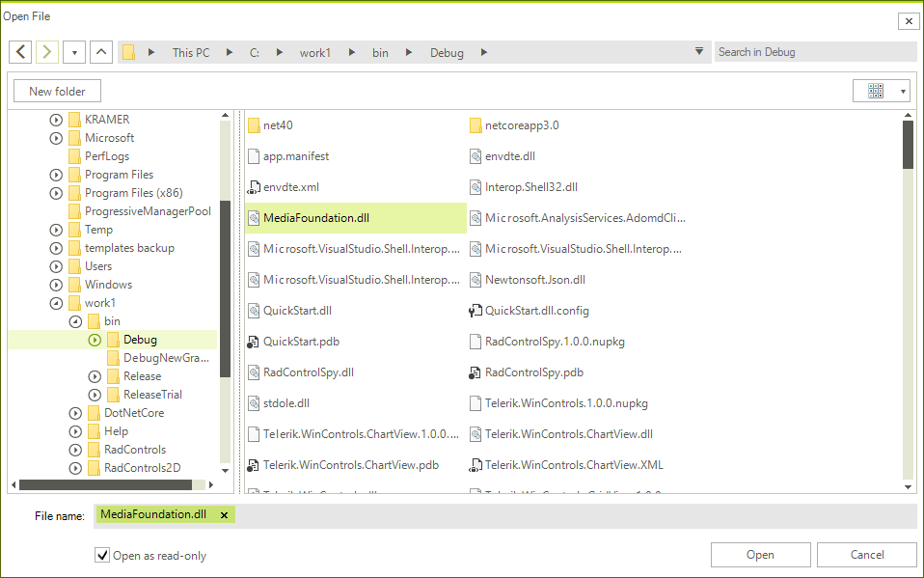Select the QuickStart.dll.config file icon

pyautogui.click(x=475, y=310)
